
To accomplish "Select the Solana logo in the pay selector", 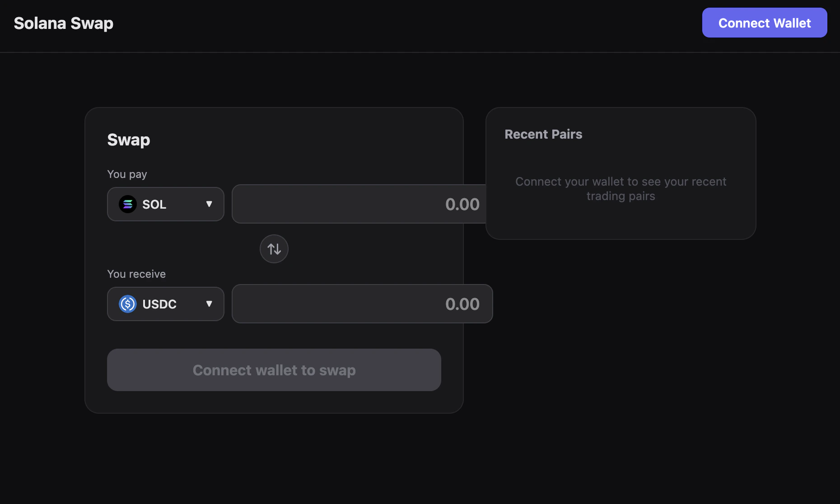I will click(128, 204).
